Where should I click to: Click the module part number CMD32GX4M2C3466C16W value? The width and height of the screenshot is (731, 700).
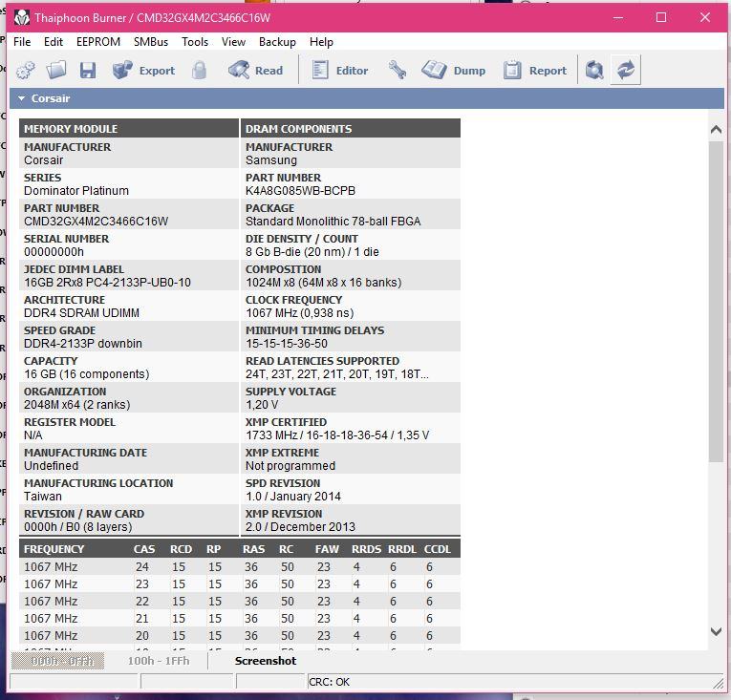coord(96,222)
